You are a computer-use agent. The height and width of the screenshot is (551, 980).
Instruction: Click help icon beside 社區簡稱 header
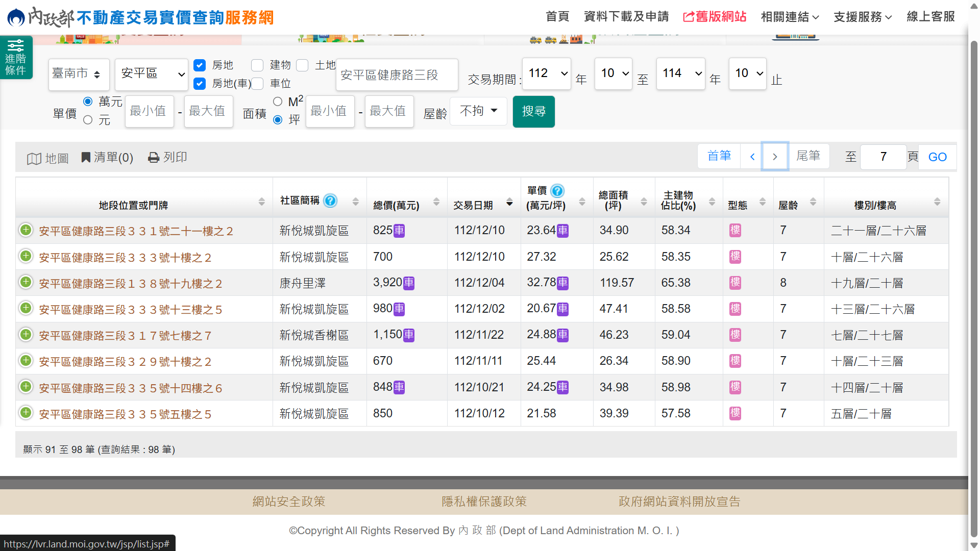click(x=331, y=201)
